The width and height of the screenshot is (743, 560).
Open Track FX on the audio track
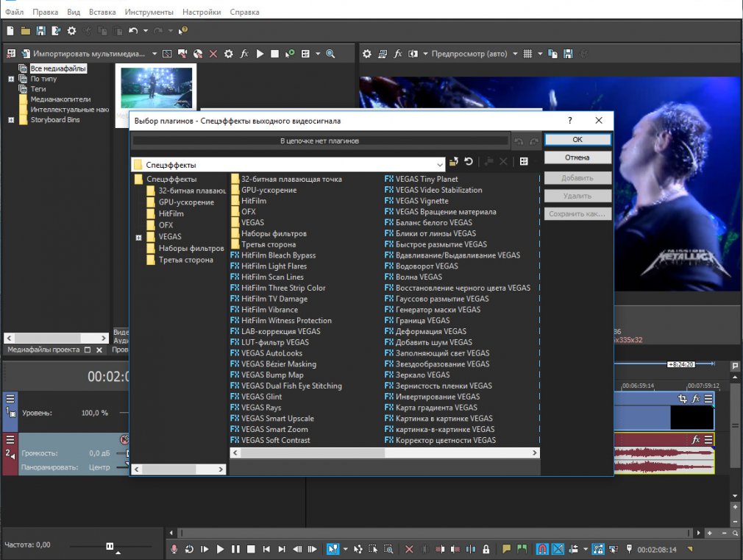(x=696, y=439)
